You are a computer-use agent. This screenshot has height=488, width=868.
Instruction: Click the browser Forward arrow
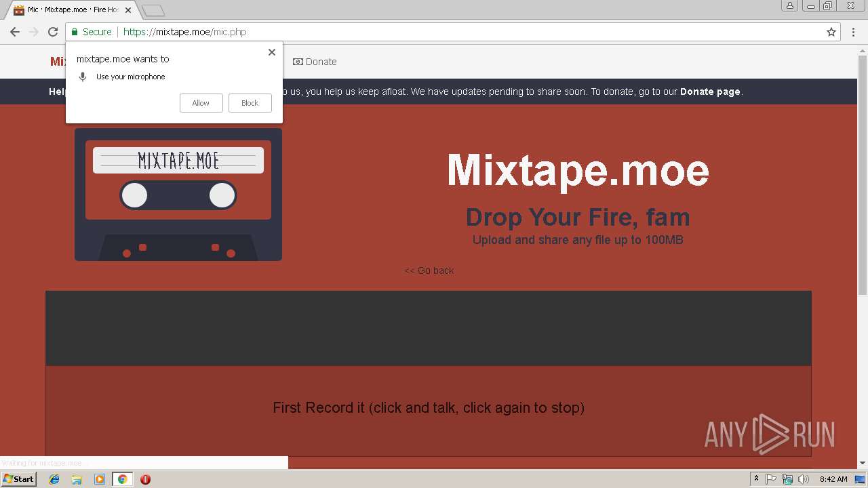[x=34, y=32]
